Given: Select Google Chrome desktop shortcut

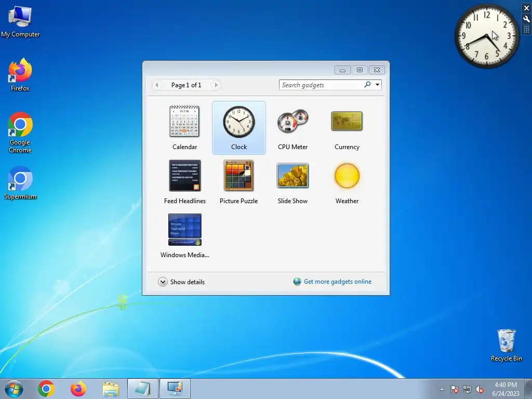Looking at the screenshot, I should (x=20, y=132).
